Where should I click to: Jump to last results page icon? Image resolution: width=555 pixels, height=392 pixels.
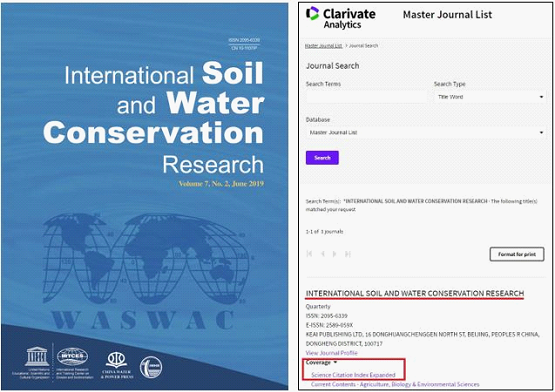click(x=348, y=254)
